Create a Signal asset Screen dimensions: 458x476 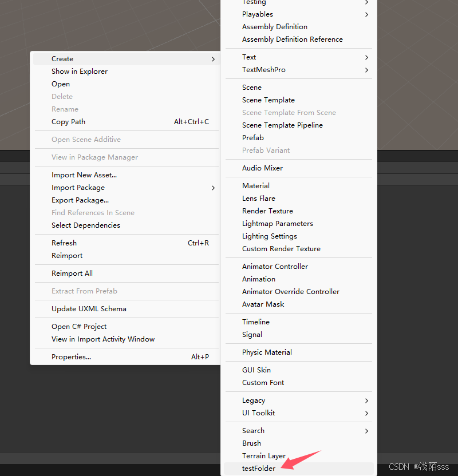[299, 335]
